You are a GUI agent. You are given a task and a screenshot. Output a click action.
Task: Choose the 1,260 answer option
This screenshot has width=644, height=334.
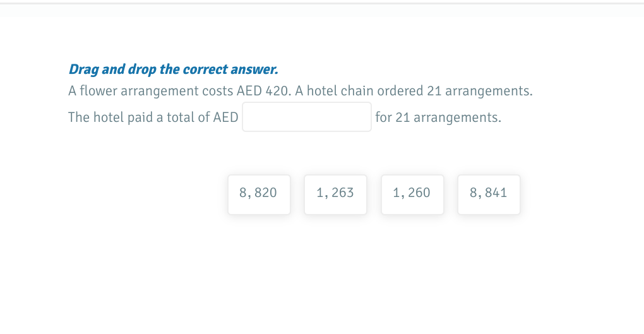click(412, 194)
